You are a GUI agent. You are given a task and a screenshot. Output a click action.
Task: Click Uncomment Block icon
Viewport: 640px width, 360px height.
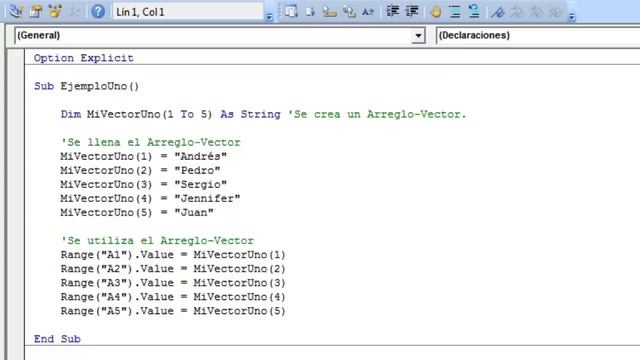(474, 11)
